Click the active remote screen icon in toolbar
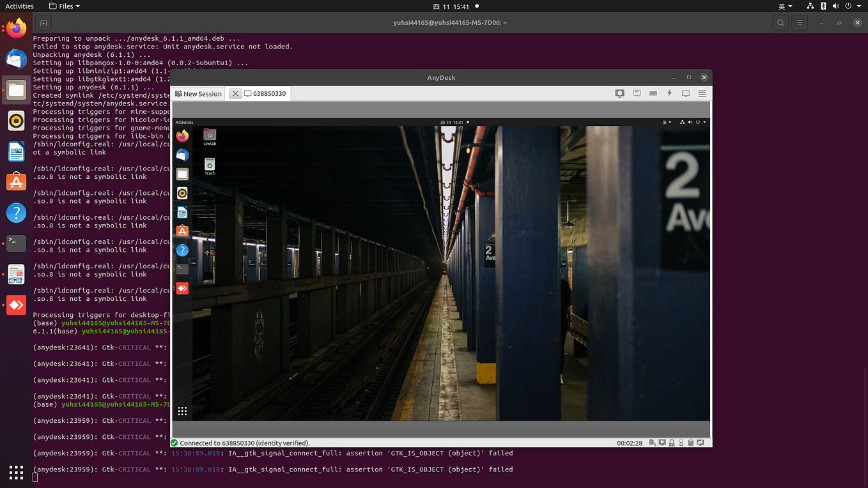The width and height of the screenshot is (868, 488). pos(619,93)
